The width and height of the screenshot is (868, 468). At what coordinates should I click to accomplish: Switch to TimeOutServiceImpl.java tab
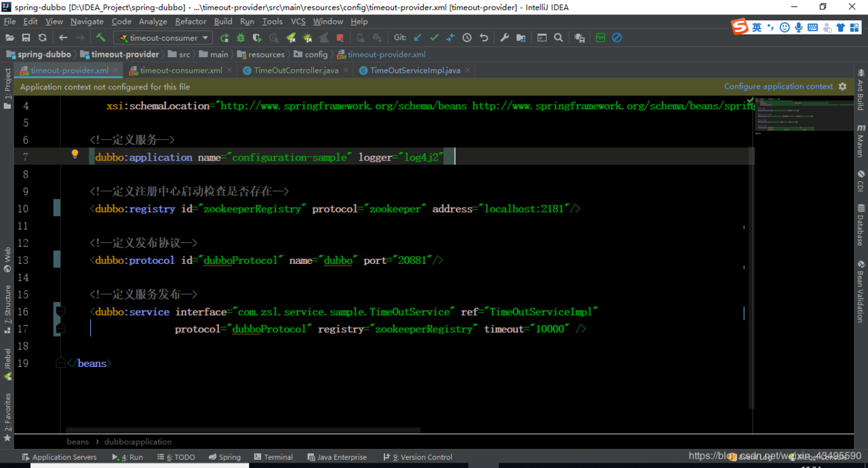point(415,71)
